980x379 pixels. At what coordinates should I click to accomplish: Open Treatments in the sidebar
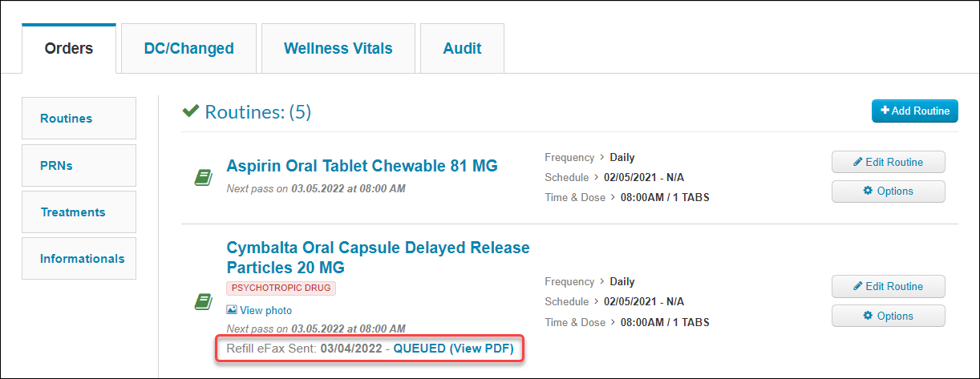tap(79, 212)
